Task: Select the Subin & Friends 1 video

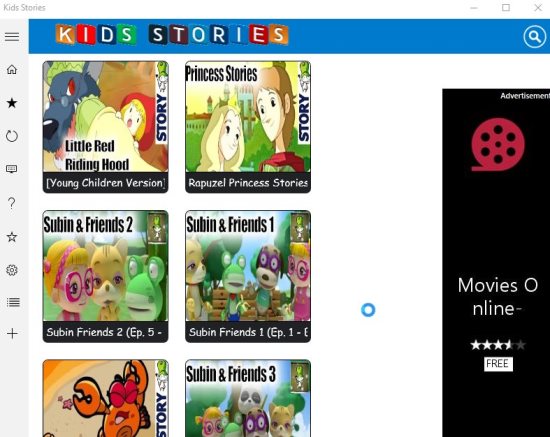Action: (248, 276)
